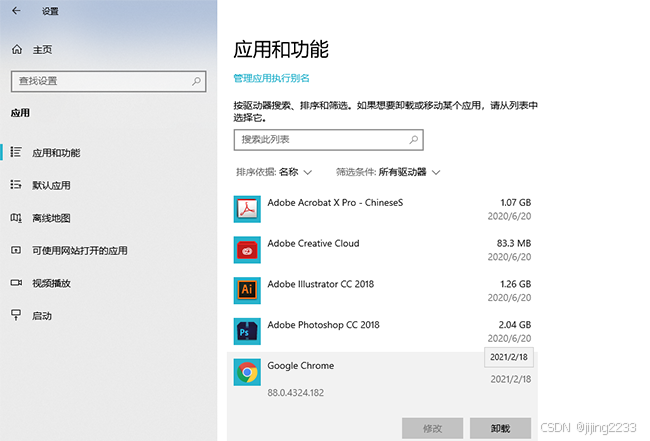Click the 离线地图 map icon
Viewport: 650px width, 441px height.
click(16, 218)
